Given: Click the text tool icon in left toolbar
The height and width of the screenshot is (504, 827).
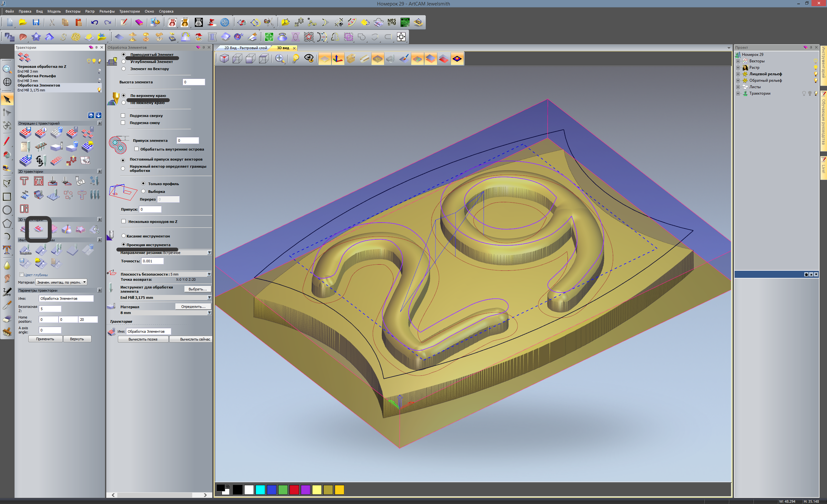Looking at the screenshot, I should click(x=7, y=250).
